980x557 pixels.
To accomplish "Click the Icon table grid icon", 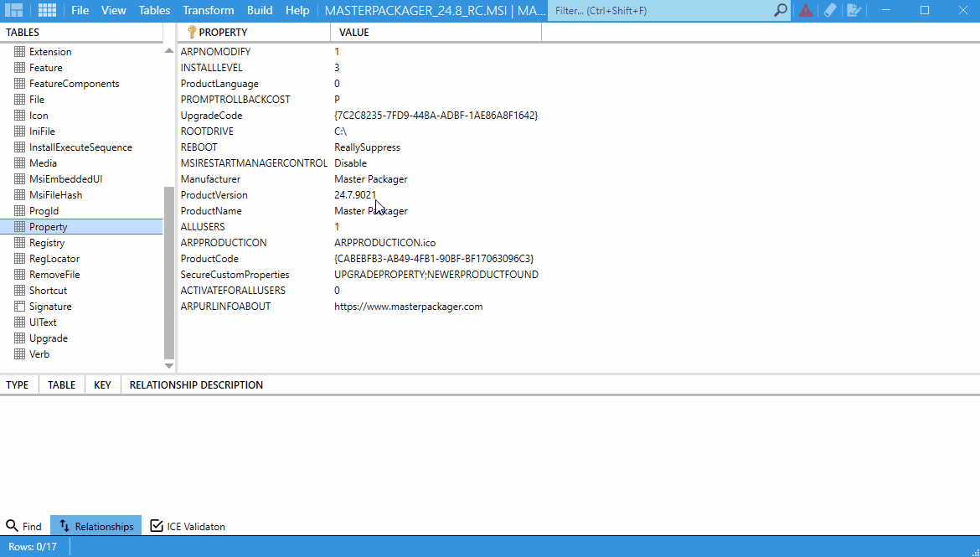I will pyautogui.click(x=19, y=116).
